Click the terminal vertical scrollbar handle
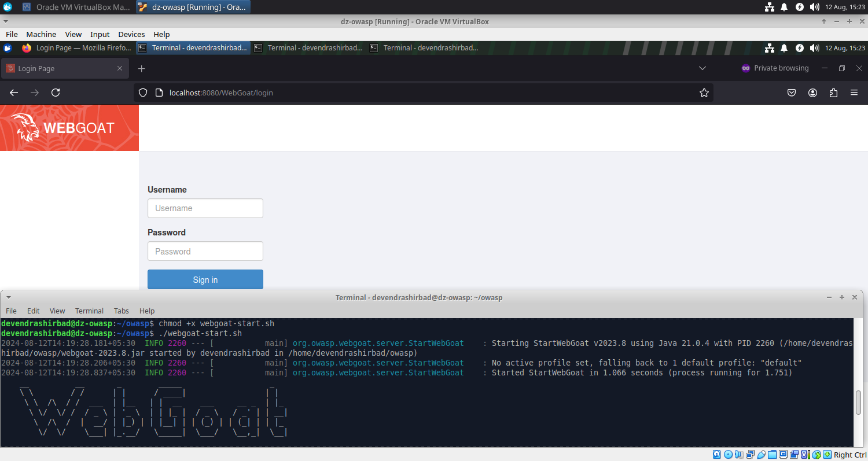Image resolution: width=868 pixels, height=461 pixels. (858, 403)
